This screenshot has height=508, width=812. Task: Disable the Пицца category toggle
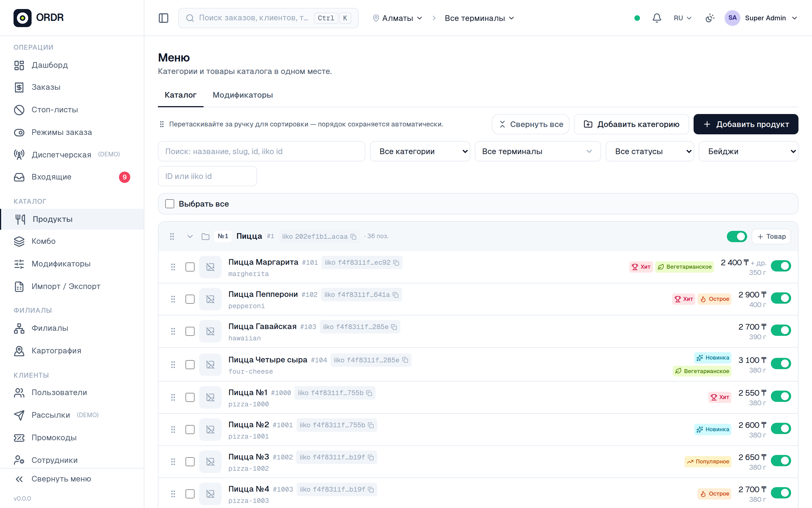[737, 237]
